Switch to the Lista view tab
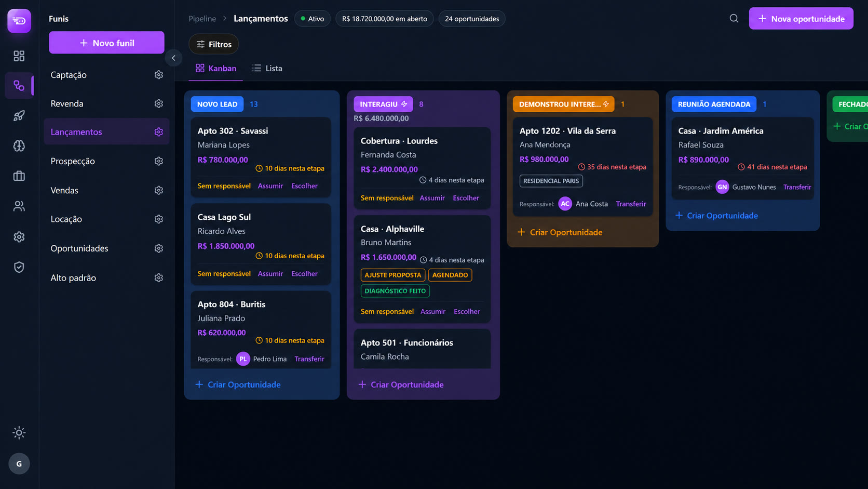868x489 pixels. (267, 68)
